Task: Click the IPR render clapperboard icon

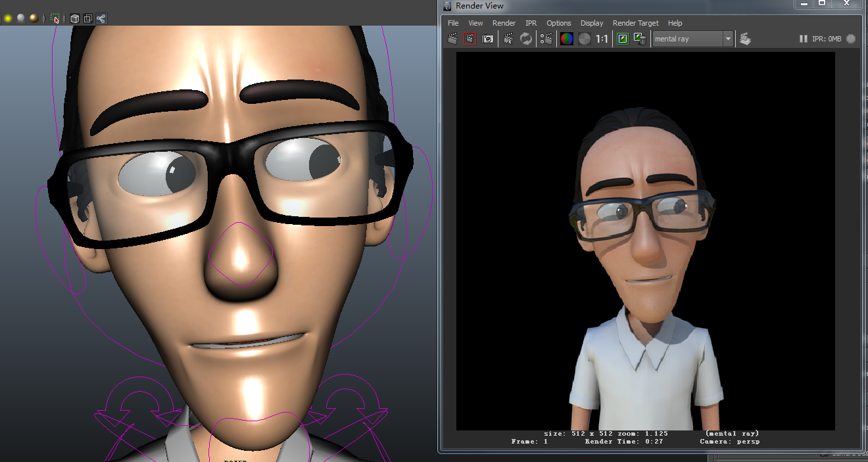Action: point(508,39)
